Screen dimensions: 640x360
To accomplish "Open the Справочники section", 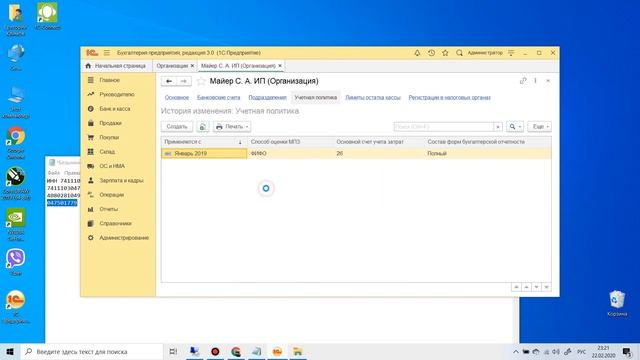I will click(115, 224).
